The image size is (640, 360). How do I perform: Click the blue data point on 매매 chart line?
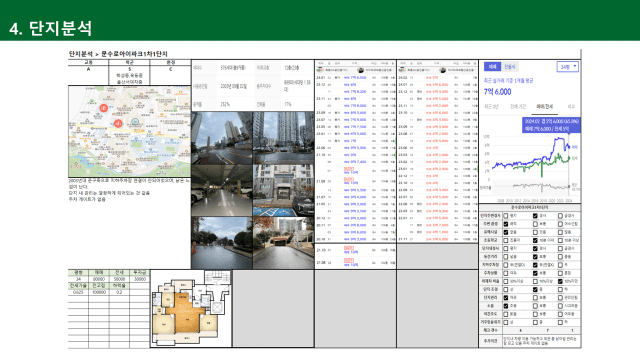[x=568, y=147]
